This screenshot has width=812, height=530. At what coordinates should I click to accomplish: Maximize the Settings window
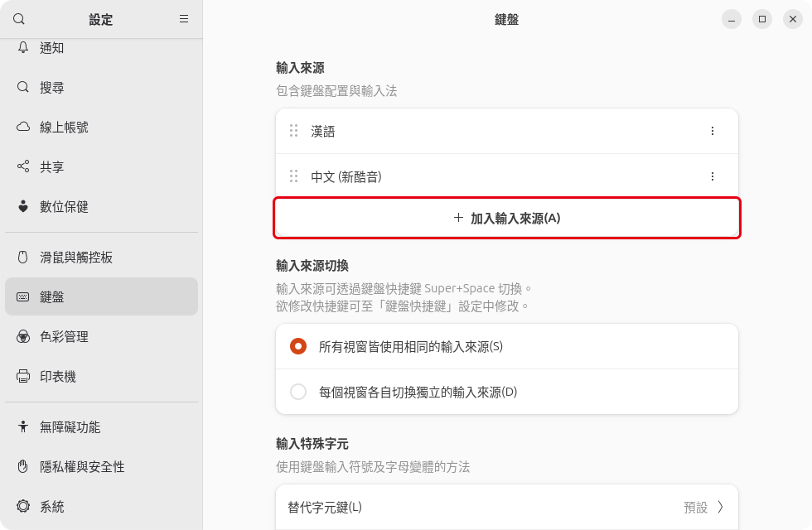(x=762, y=19)
